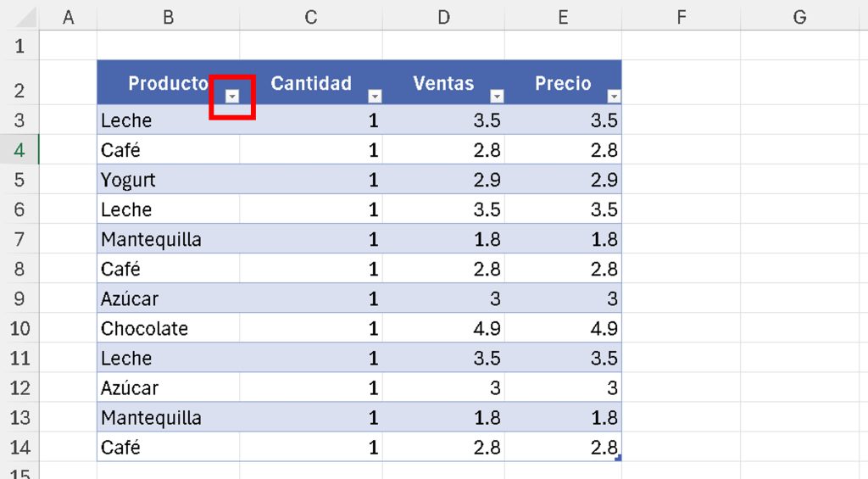Select row 14 header
This screenshot has height=479, width=868.
tap(19, 448)
